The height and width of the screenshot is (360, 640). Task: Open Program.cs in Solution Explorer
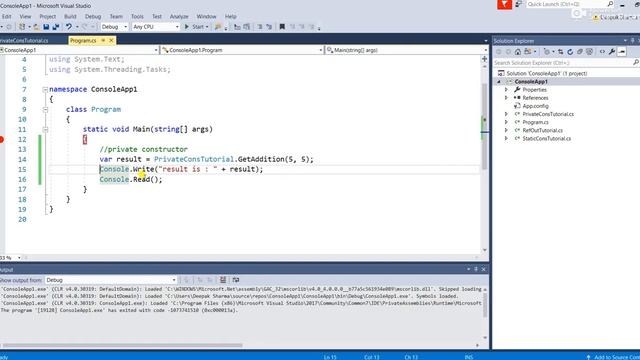coord(536,122)
